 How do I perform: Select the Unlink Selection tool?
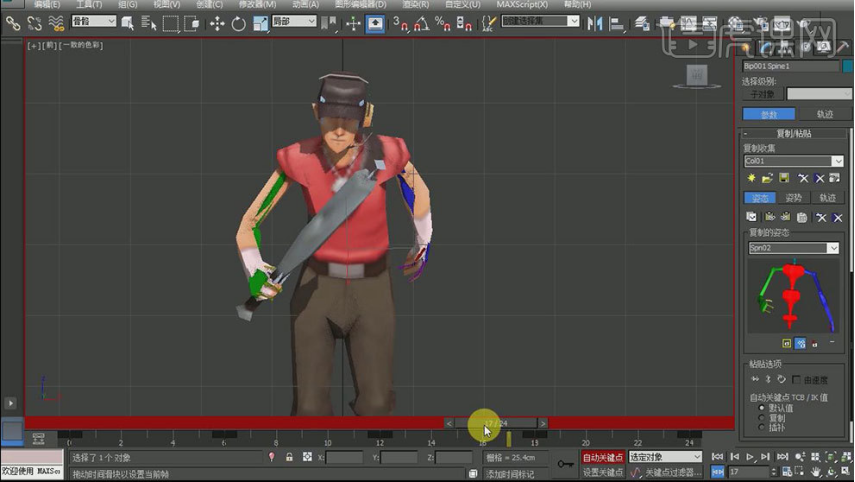(34, 23)
